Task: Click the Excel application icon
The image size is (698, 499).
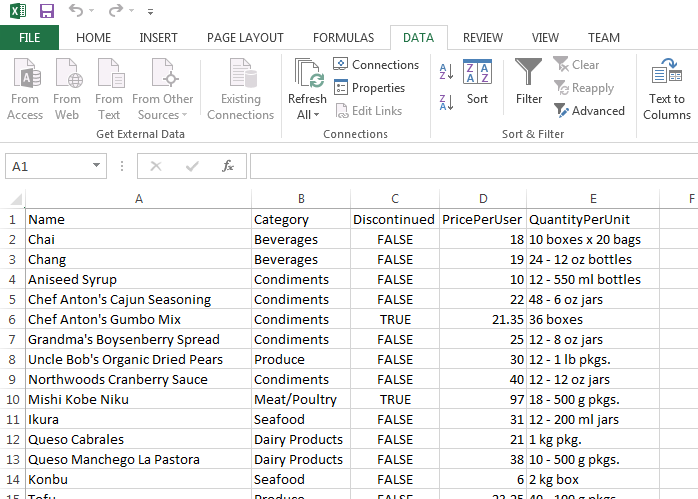Action: (18, 11)
